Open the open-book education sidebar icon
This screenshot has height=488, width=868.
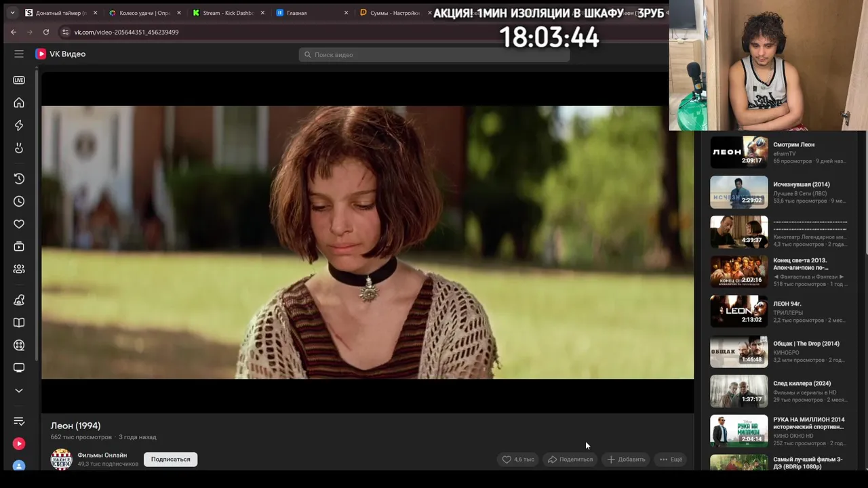point(19,323)
